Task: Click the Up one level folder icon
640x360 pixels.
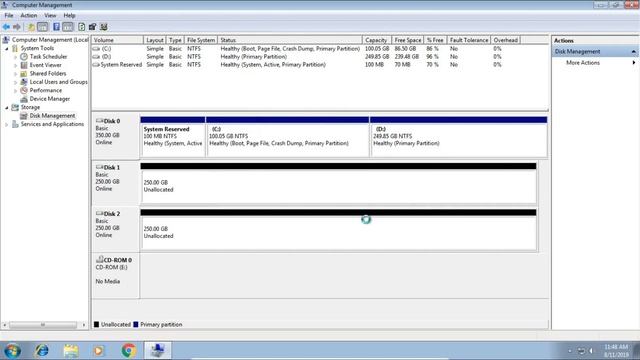Action: (31, 27)
